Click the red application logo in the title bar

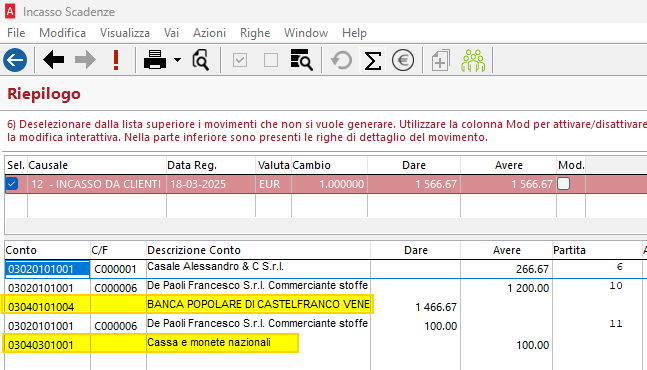(x=10, y=12)
